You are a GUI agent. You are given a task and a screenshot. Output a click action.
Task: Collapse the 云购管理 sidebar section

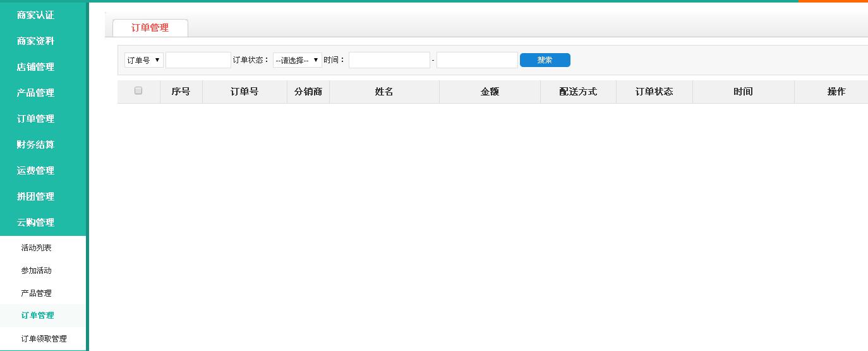tap(36, 223)
